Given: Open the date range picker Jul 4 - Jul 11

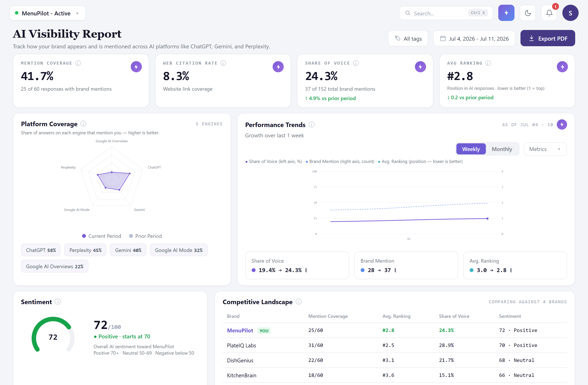Looking at the screenshot, I should pos(474,38).
